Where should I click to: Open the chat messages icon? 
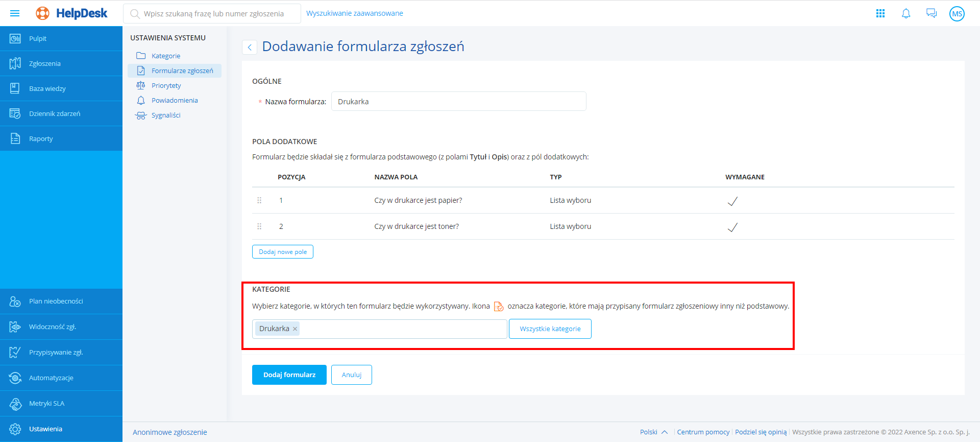tap(932, 13)
